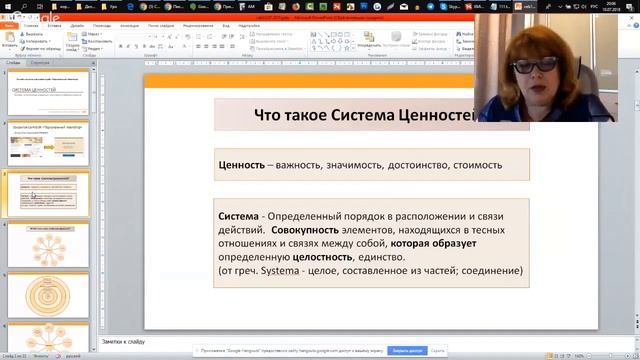This screenshot has width=640, height=360.
Task: Toggle italic formatting in the ribbon
Action: pyautogui.click(x=128, y=47)
